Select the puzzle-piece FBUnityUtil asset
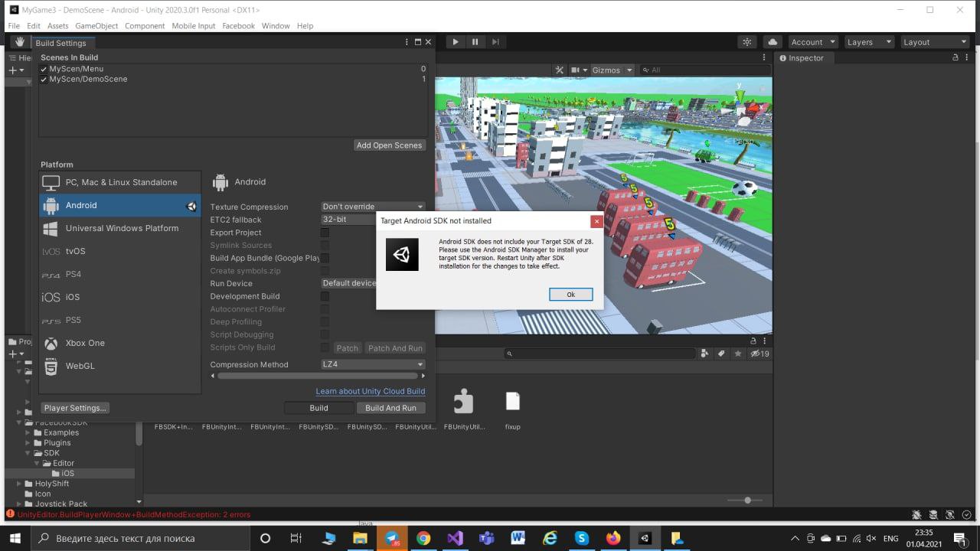 pyautogui.click(x=464, y=408)
